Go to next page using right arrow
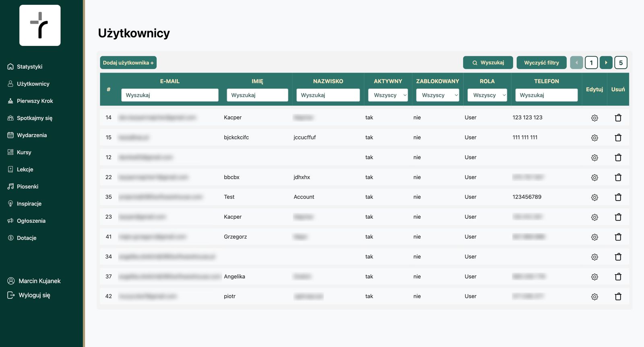The height and width of the screenshot is (347, 644). (606, 63)
